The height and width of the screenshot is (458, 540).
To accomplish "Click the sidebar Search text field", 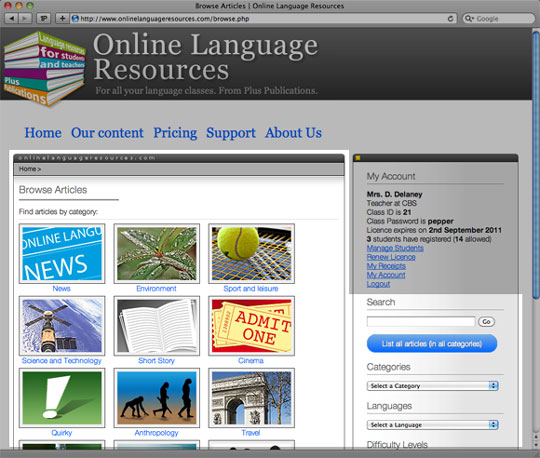I will tap(421, 322).
